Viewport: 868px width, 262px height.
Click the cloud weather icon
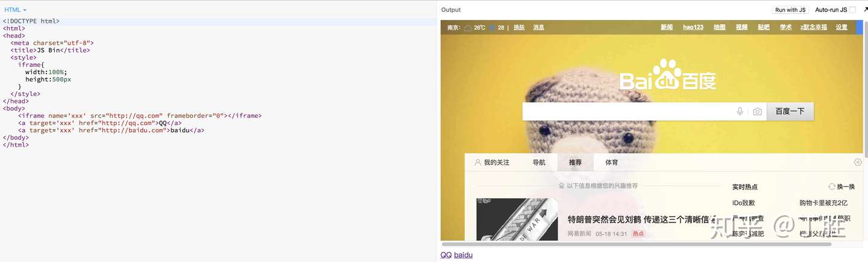pos(468,28)
